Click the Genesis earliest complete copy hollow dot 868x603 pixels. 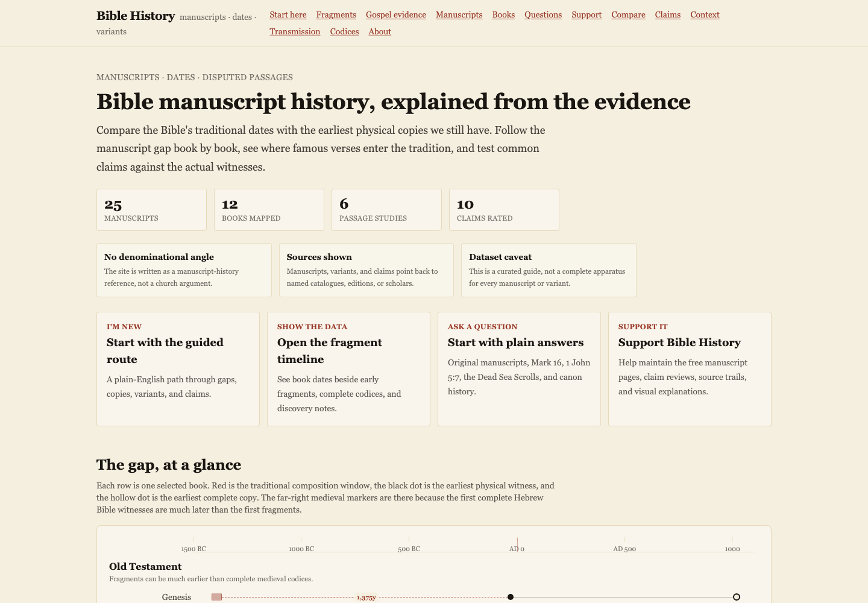coord(737,597)
